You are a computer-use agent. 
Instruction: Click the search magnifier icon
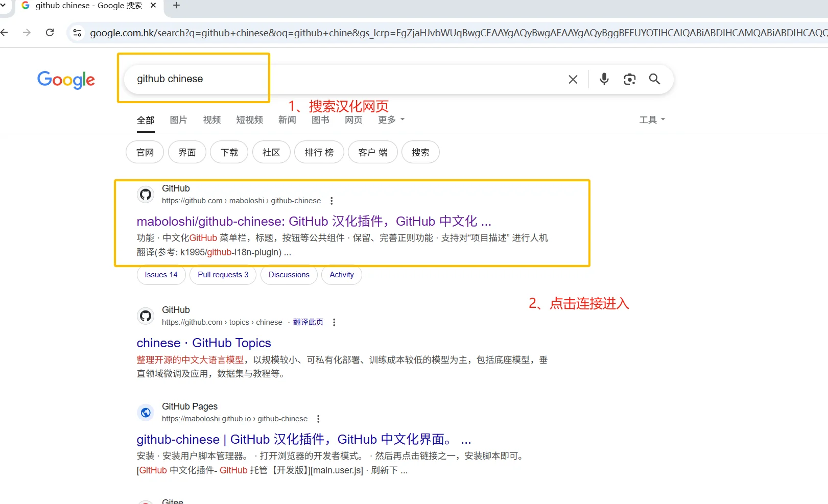pyautogui.click(x=654, y=79)
